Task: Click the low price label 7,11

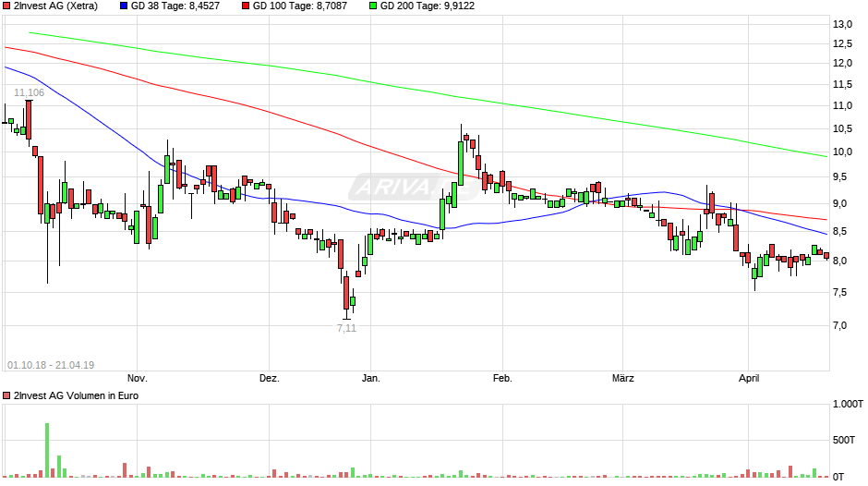Action: pyautogui.click(x=346, y=328)
